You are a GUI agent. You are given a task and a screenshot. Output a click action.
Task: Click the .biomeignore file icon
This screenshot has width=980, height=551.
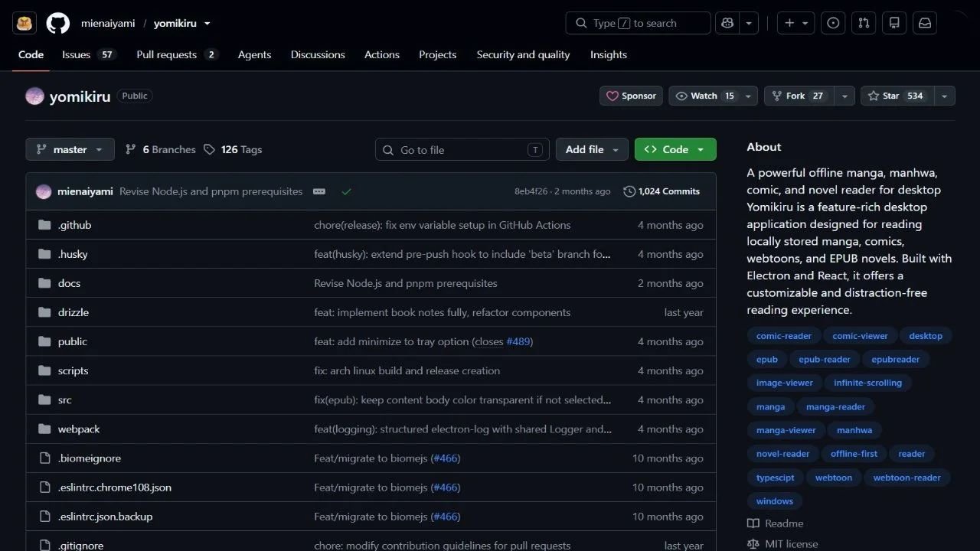tap(44, 458)
